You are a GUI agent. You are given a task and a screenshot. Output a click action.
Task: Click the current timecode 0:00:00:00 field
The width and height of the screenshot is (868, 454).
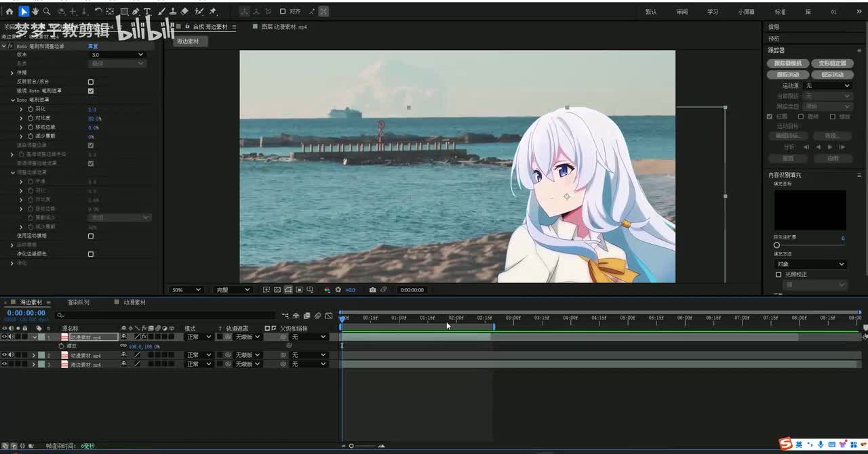coord(26,313)
